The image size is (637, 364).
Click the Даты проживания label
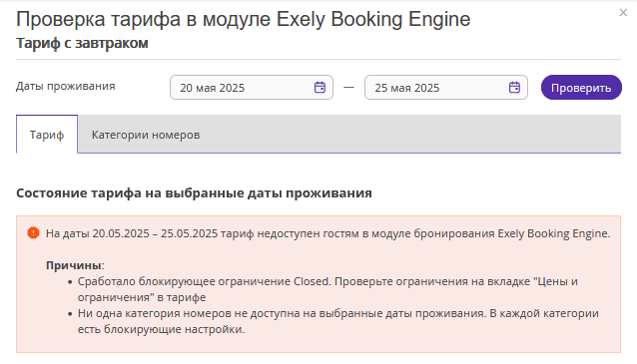pyautogui.click(x=66, y=86)
